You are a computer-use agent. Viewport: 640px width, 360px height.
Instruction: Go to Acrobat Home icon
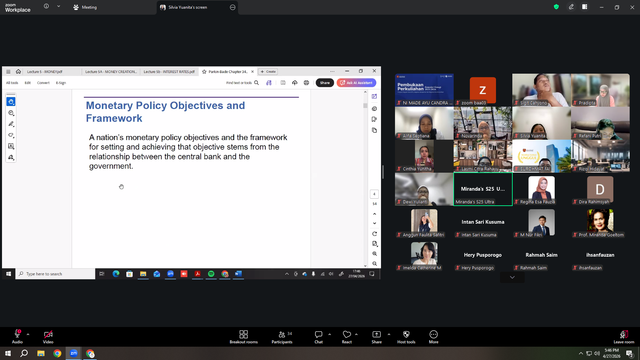(x=18, y=71)
